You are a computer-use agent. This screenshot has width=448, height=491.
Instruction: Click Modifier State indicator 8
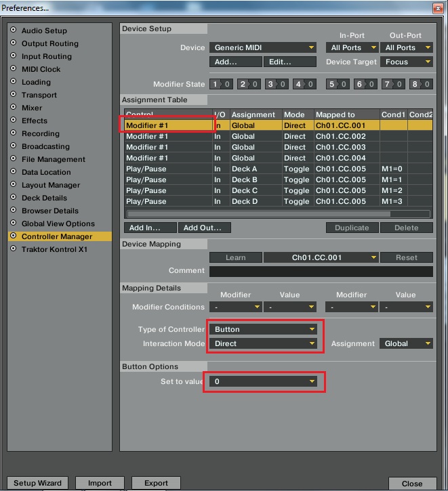coord(421,84)
